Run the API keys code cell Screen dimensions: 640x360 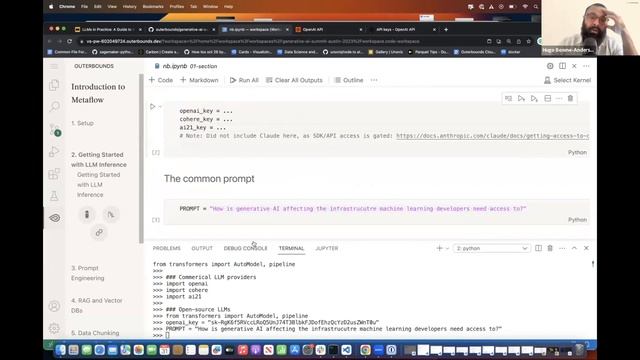[153, 107]
